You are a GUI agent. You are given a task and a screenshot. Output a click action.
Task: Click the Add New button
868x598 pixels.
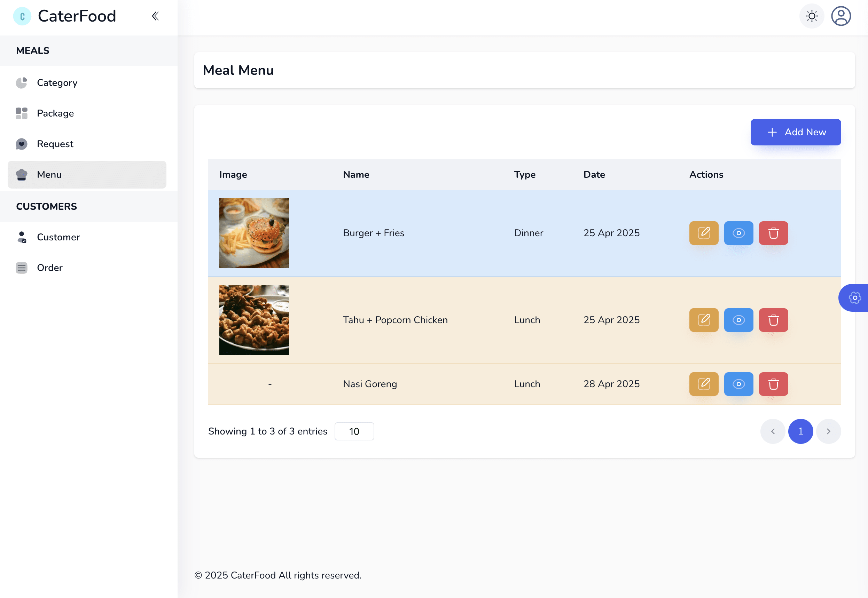click(796, 132)
